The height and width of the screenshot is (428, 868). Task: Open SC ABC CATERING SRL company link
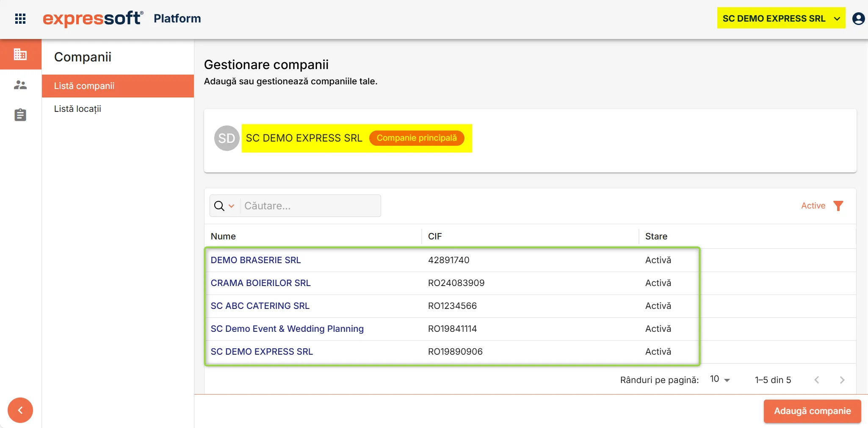pyautogui.click(x=260, y=306)
